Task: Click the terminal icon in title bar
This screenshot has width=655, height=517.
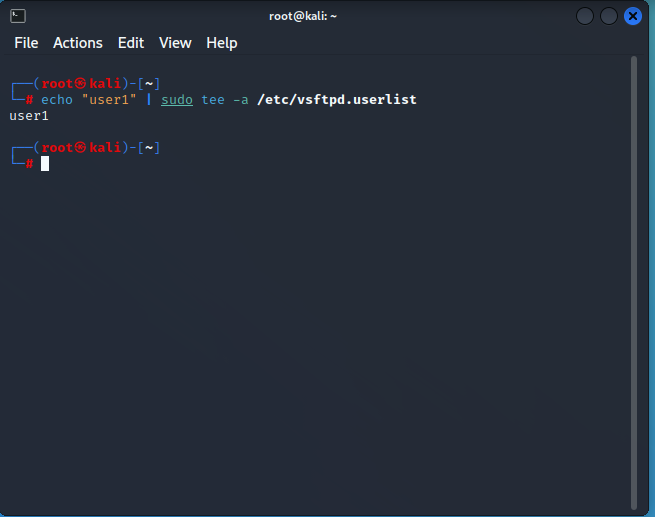Action: (x=18, y=16)
